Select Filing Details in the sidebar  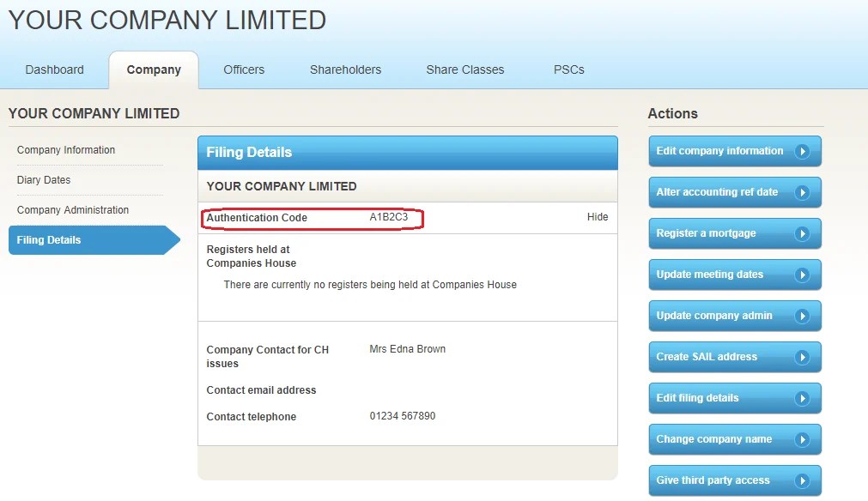click(x=49, y=240)
